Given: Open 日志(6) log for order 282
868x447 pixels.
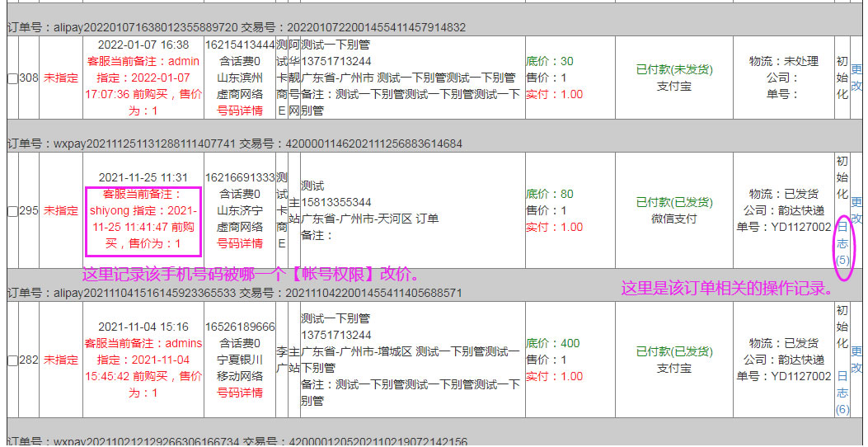Looking at the screenshot, I should (x=842, y=393).
